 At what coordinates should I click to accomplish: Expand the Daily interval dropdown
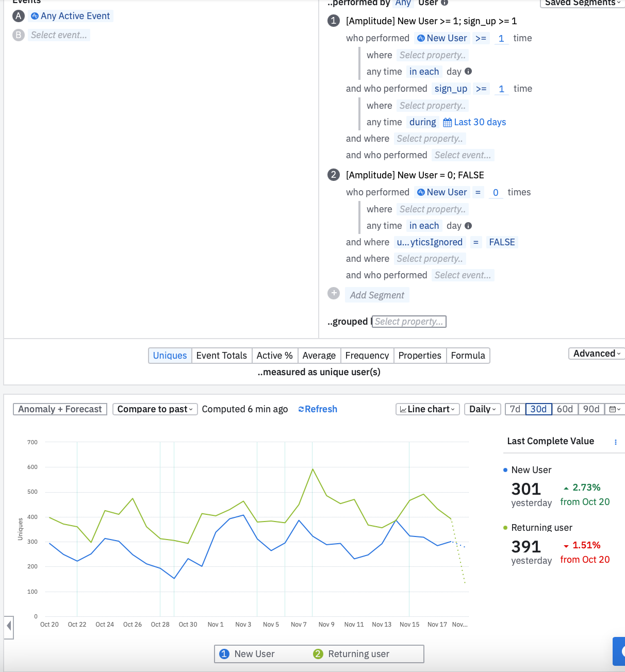483,409
